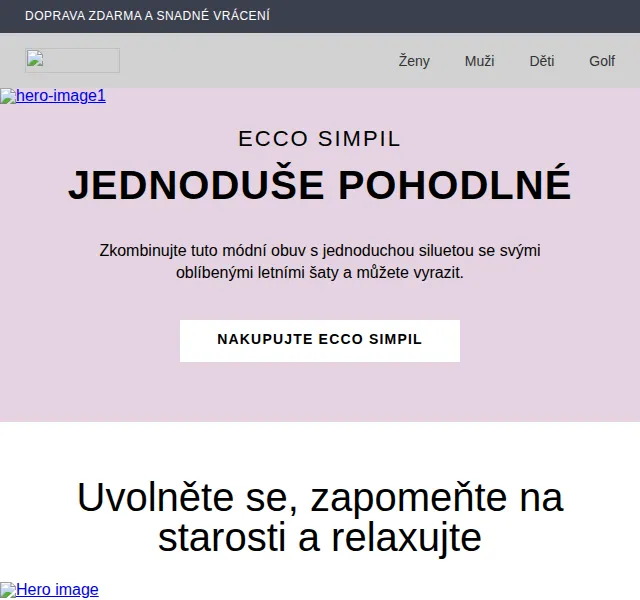Click the broken logo image in header
The image size is (640, 600).
72,60
